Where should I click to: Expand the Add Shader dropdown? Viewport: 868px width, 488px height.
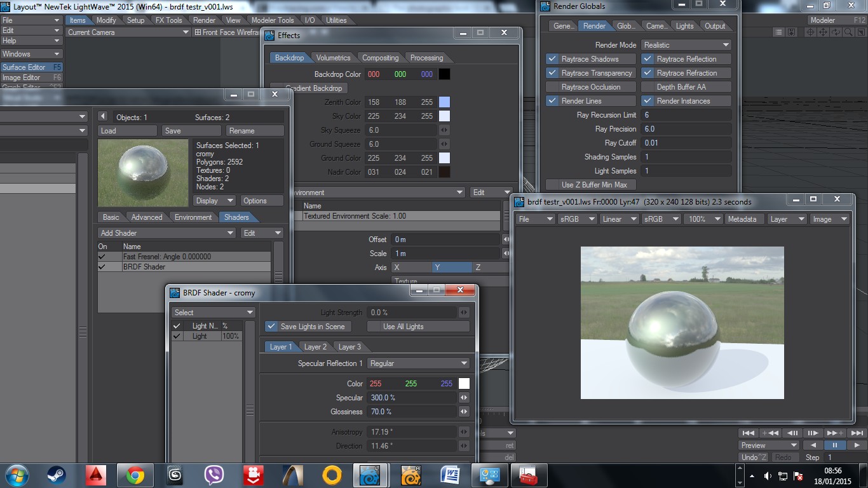point(167,233)
